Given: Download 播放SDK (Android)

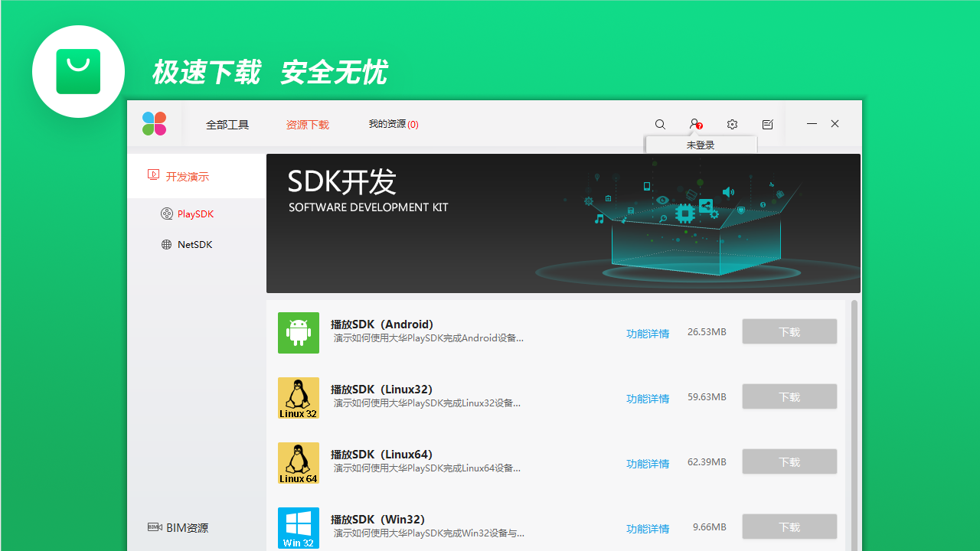Looking at the screenshot, I should pos(789,331).
